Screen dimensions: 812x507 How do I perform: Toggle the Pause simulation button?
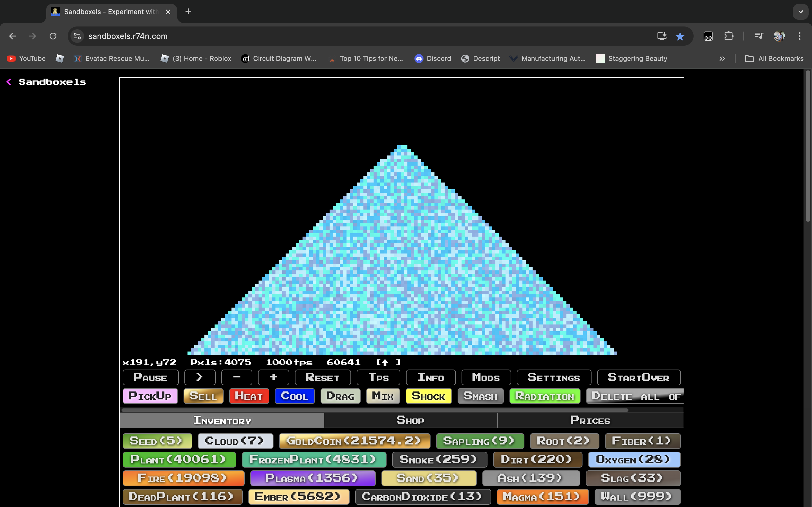point(150,377)
